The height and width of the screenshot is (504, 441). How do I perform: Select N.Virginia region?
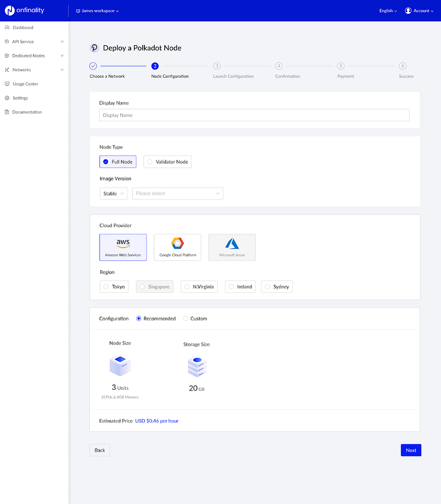199,287
